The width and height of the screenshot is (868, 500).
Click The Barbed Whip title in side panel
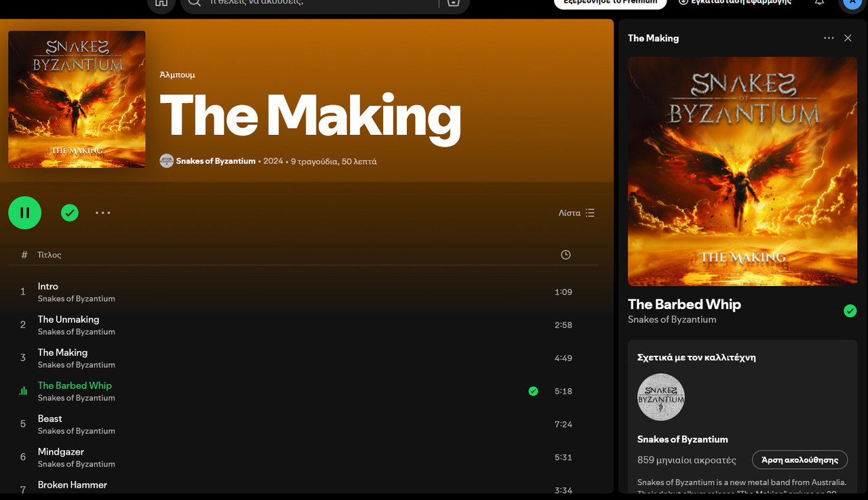pyautogui.click(x=684, y=304)
